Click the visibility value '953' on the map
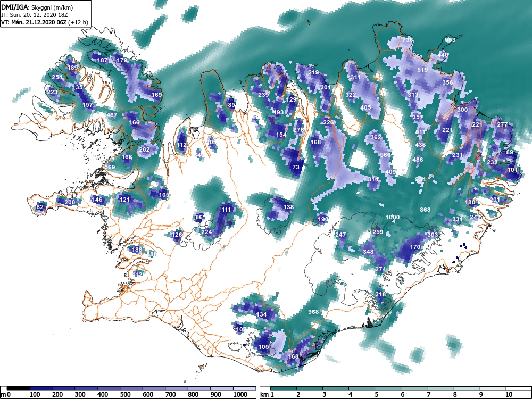Screen dimensions: 532x399 (x=450, y=40)
